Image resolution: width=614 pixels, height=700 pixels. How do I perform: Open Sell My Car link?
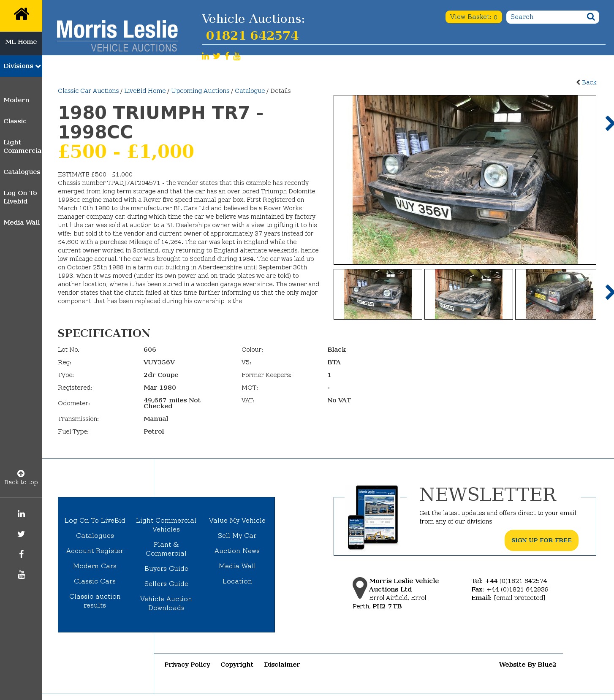click(237, 536)
